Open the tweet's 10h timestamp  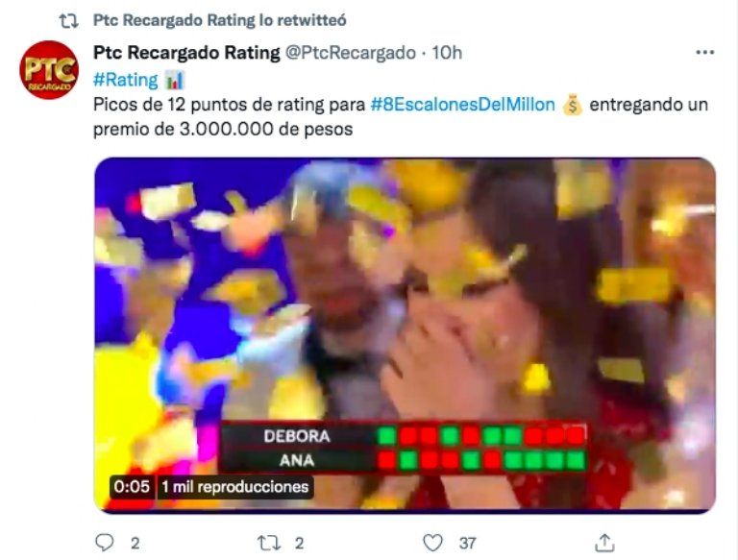point(446,52)
